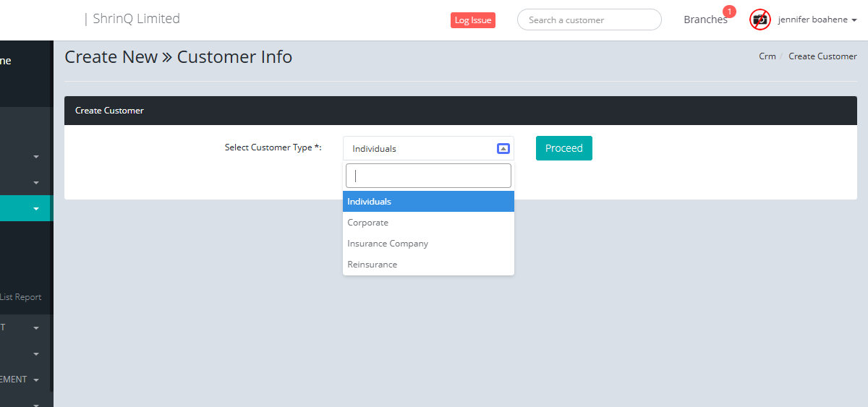Focus the Search a customer field
Screen dimensions: 868x407
[589, 20]
